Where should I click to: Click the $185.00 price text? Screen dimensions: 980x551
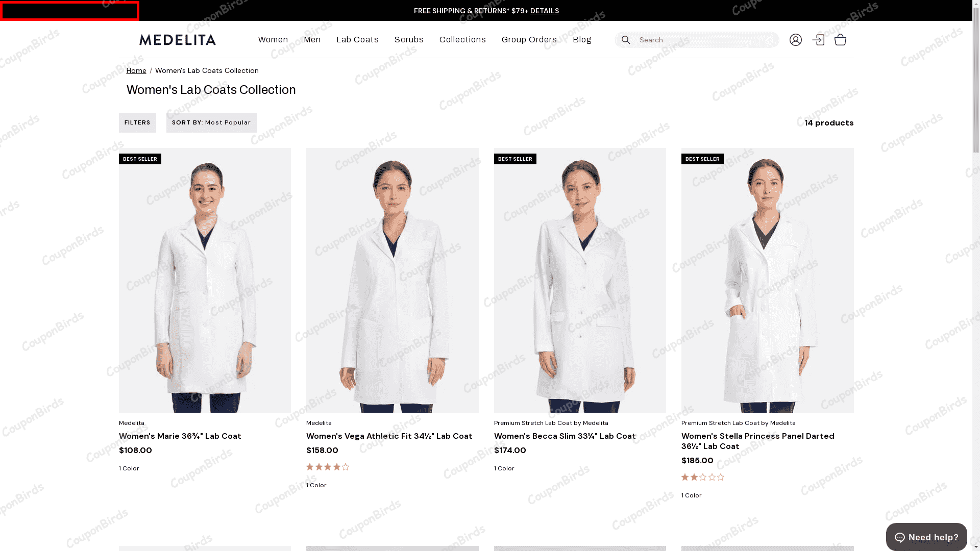click(x=697, y=461)
